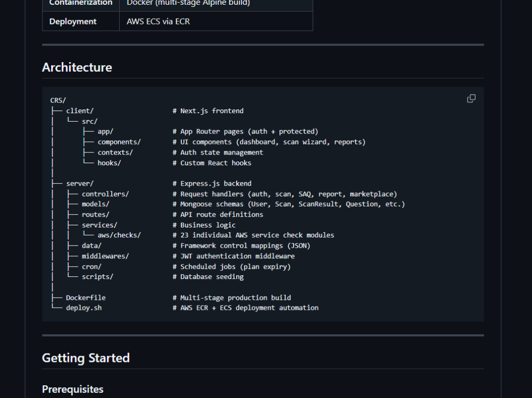Click 'src/' in the directory tree
532x398 pixels.
click(x=89, y=121)
